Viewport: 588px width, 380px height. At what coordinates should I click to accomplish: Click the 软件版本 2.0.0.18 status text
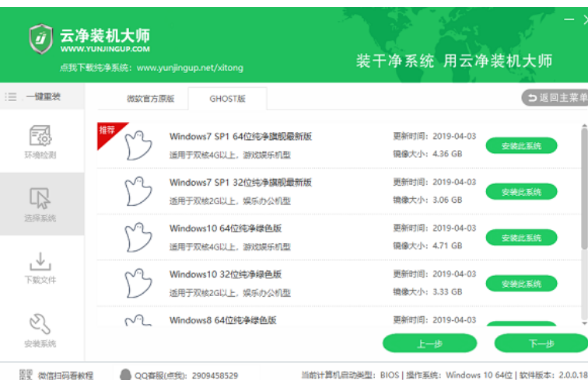pos(554,375)
